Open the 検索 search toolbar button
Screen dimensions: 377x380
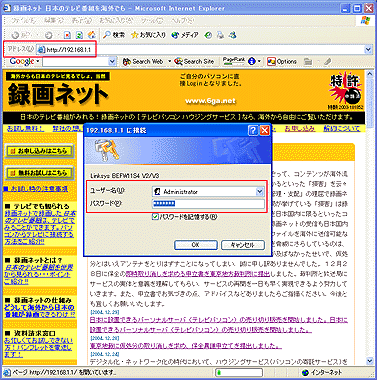point(114,35)
